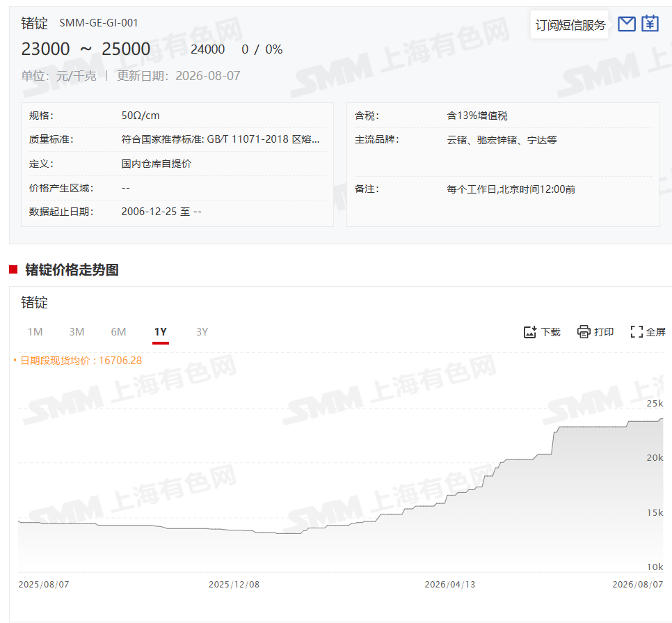Click the x-axis date 2026/08/07
The image size is (672, 623).
638,585
